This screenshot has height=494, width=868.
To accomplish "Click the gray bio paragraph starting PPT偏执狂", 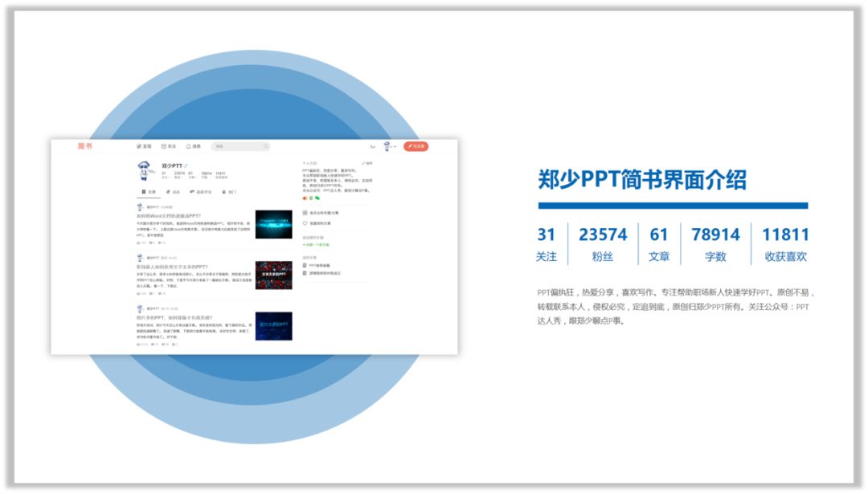I will tap(675, 307).
